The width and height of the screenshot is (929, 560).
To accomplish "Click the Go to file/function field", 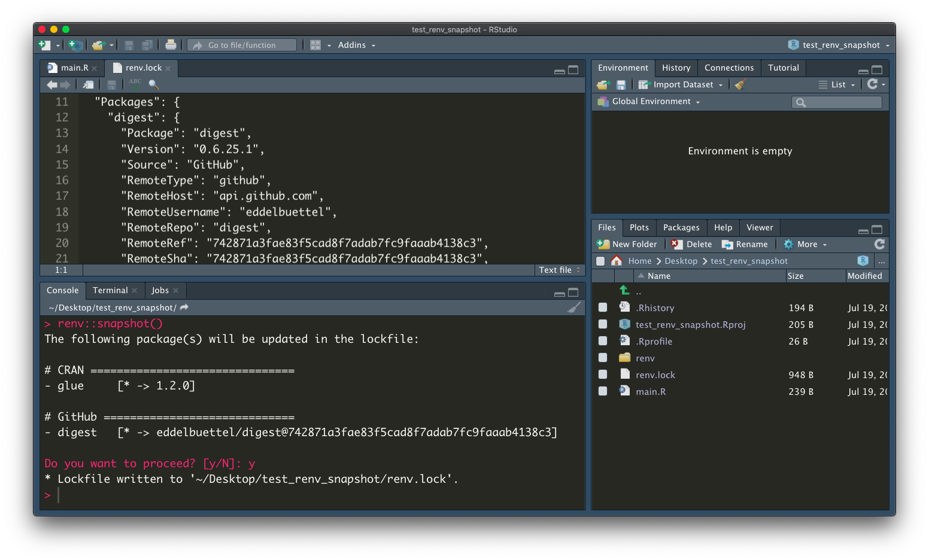I will (x=242, y=45).
